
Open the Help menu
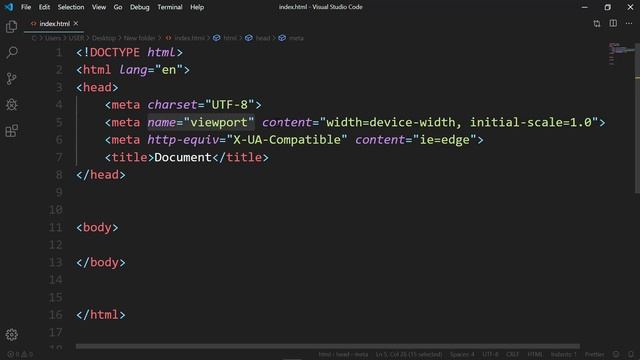[x=197, y=7]
